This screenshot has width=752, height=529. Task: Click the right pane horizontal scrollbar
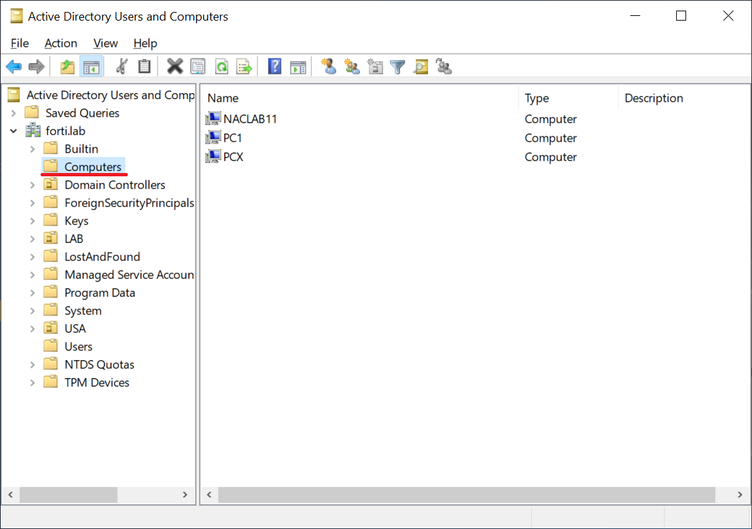[467, 495]
